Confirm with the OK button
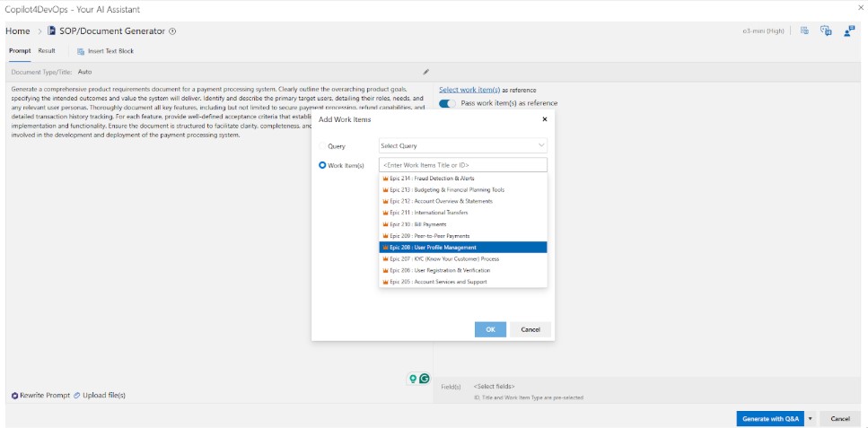The width and height of the screenshot is (868, 428). click(x=490, y=329)
